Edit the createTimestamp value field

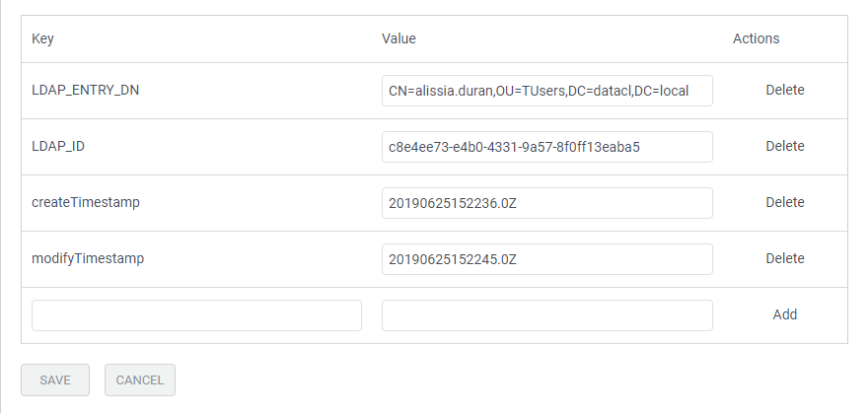click(x=546, y=203)
